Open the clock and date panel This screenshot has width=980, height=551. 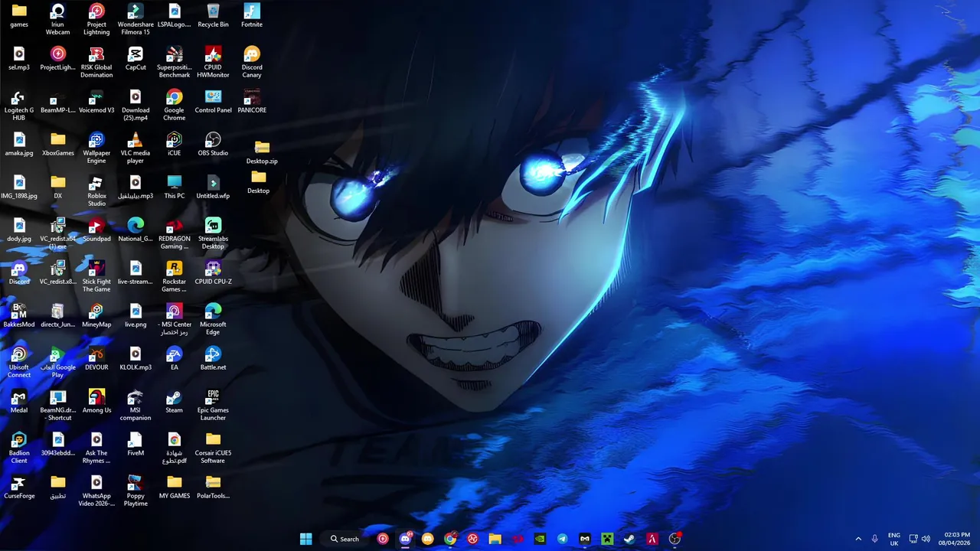tap(956, 539)
